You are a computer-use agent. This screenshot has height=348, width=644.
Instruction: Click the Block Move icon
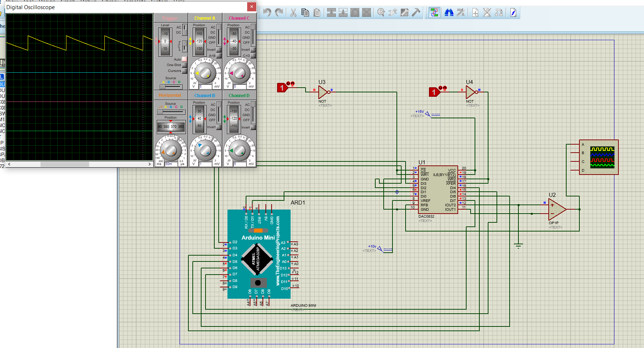[343, 13]
